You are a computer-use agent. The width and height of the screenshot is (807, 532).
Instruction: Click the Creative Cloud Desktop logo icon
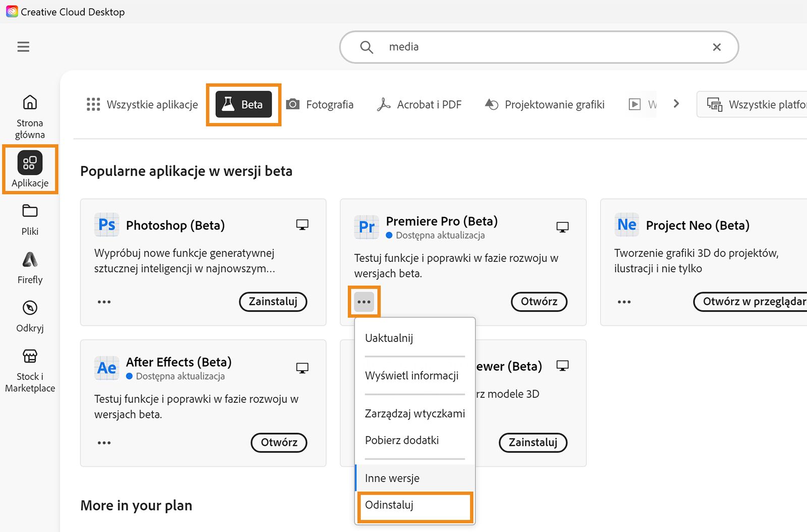(12, 11)
